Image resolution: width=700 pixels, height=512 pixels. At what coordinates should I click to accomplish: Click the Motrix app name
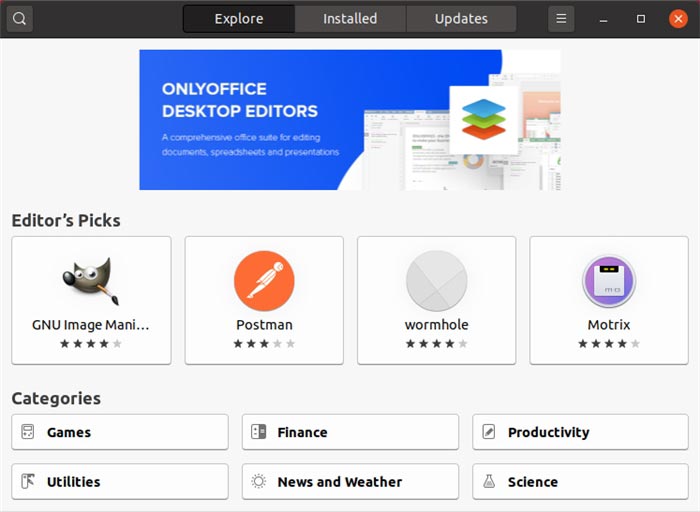click(609, 325)
